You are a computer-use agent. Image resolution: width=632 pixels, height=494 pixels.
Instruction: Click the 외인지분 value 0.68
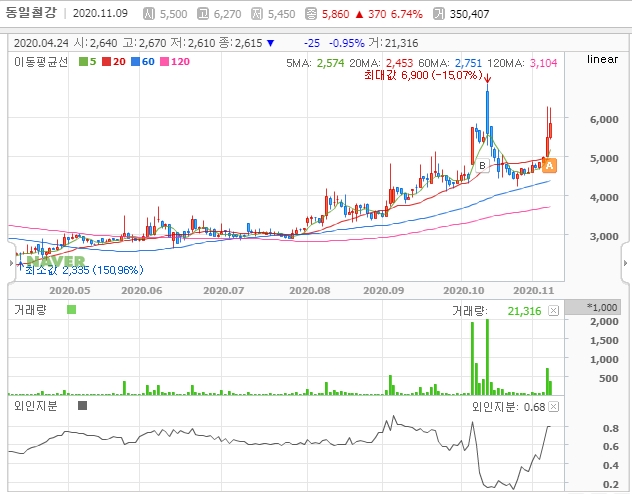[x=534, y=407]
